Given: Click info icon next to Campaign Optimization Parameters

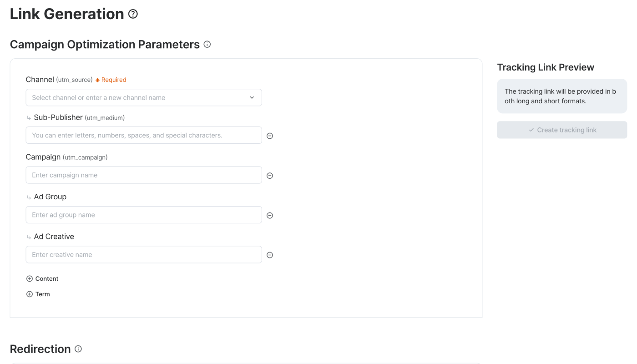Looking at the screenshot, I should (x=207, y=45).
